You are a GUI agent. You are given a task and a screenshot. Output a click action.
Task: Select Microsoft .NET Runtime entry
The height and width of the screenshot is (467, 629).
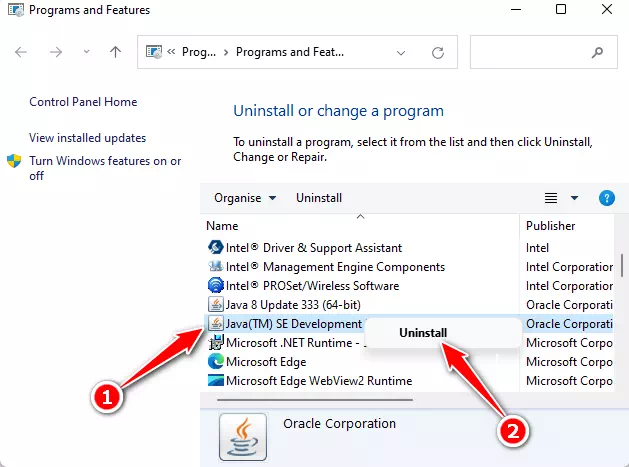pyautogui.click(x=296, y=343)
